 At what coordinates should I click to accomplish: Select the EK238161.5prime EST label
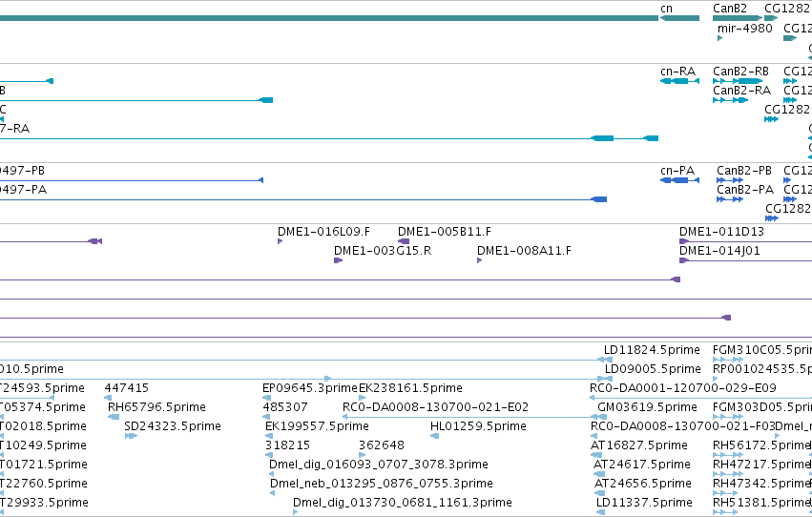(410, 388)
